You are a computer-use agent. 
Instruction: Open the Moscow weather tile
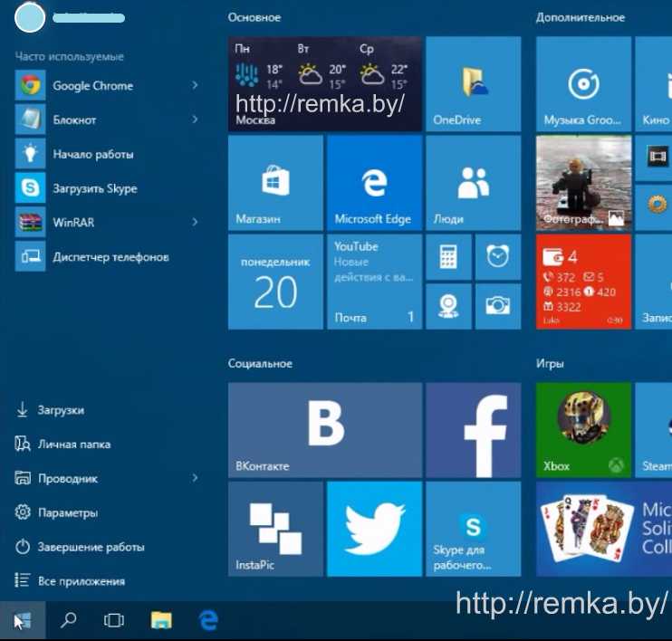[325, 84]
